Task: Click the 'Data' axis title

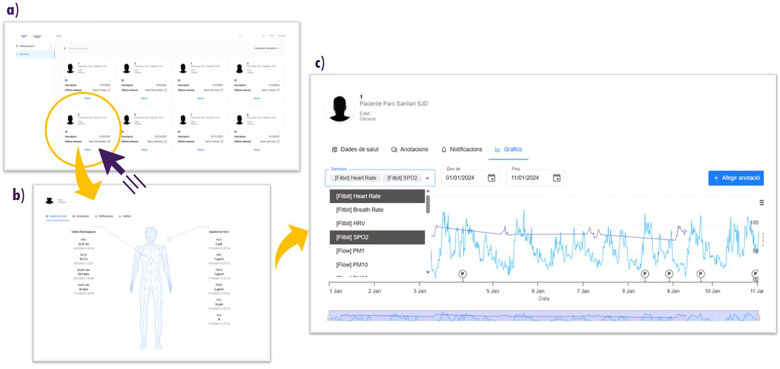Action: (543, 299)
